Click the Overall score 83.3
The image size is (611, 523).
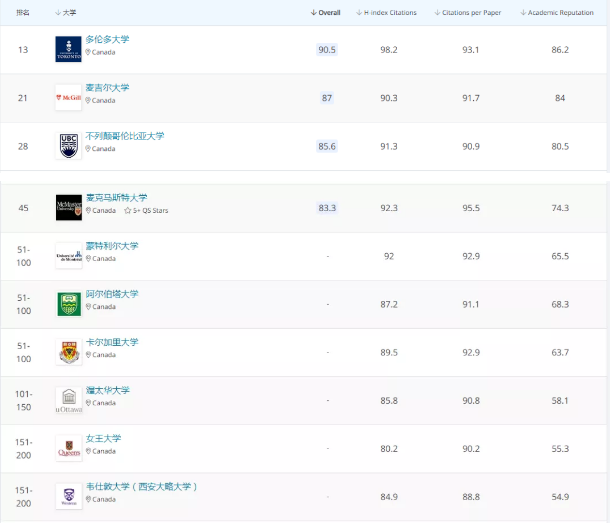point(327,208)
